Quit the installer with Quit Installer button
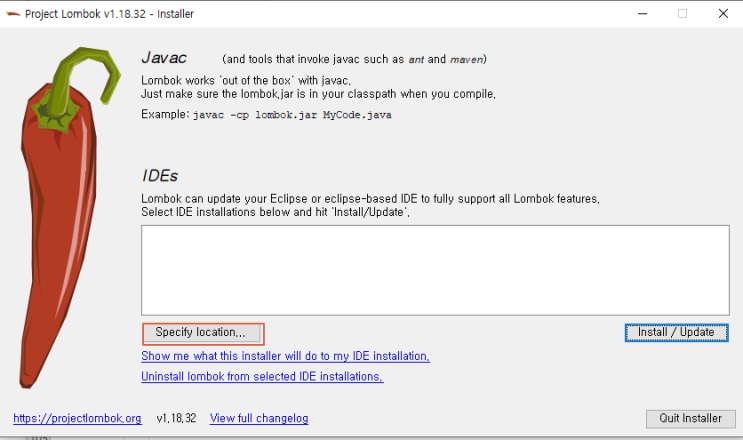 pyautogui.click(x=690, y=418)
